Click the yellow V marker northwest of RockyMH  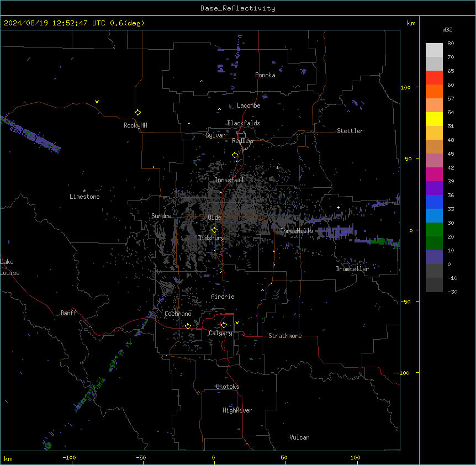pyautogui.click(x=97, y=102)
